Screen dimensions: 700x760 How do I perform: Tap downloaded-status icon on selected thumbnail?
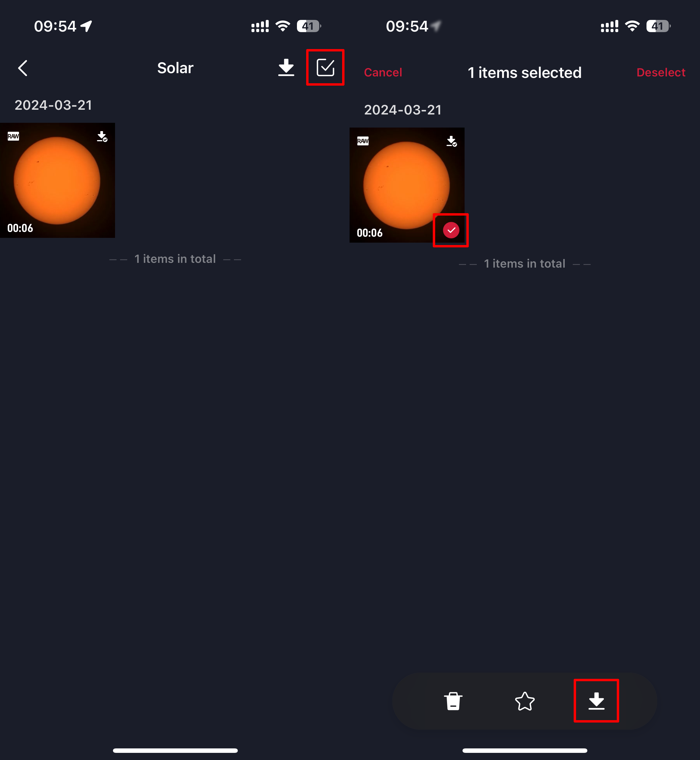point(452,141)
